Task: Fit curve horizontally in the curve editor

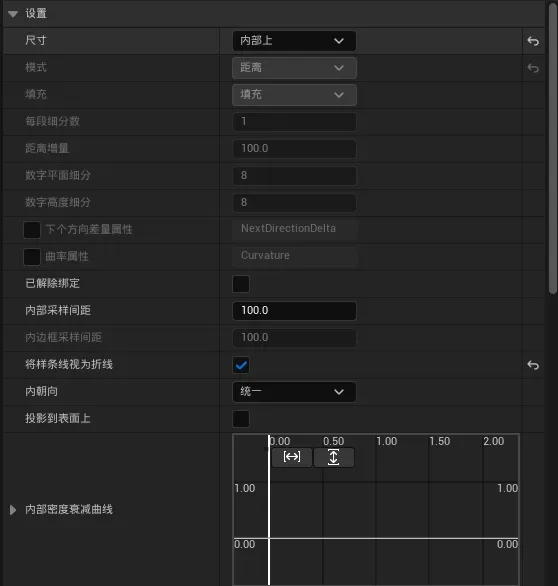Action: click(x=292, y=457)
